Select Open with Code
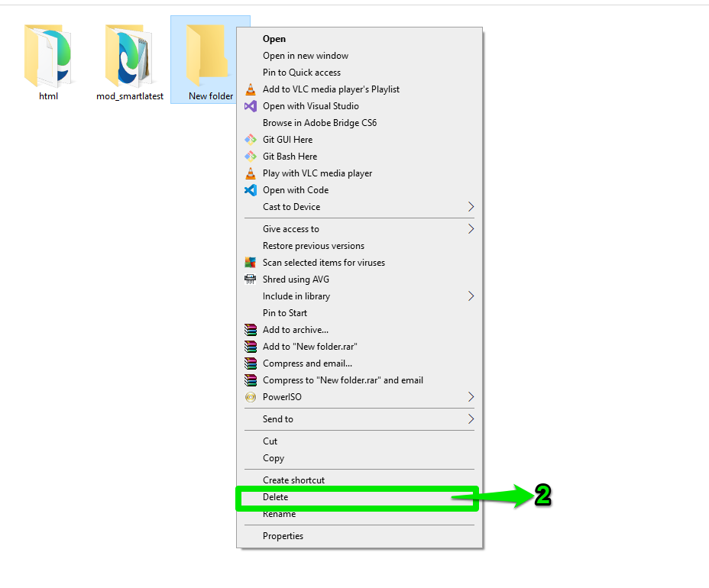Image resolution: width=709 pixels, height=588 pixels. 360,190
